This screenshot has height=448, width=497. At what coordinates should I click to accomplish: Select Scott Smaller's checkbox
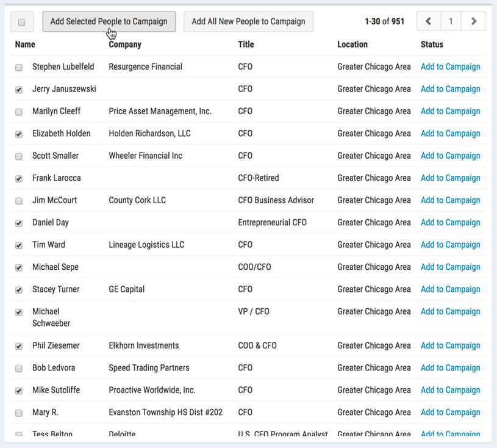[x=18, y=156]
